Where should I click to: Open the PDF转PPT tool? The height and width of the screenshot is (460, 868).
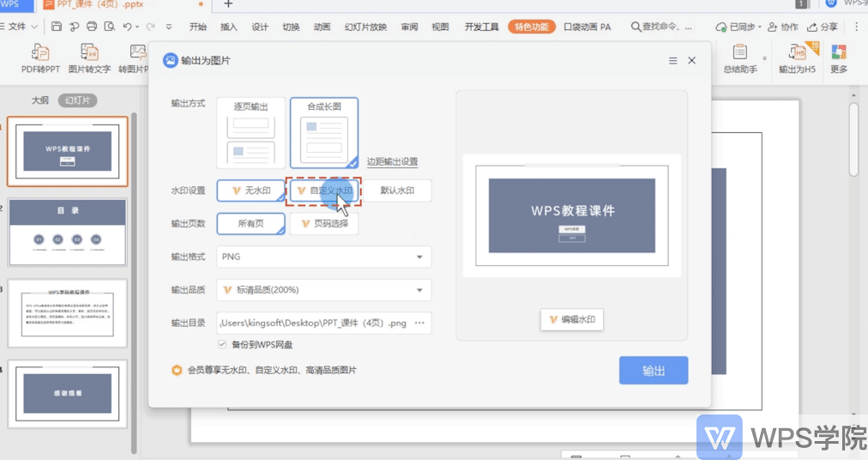(40, 58)
